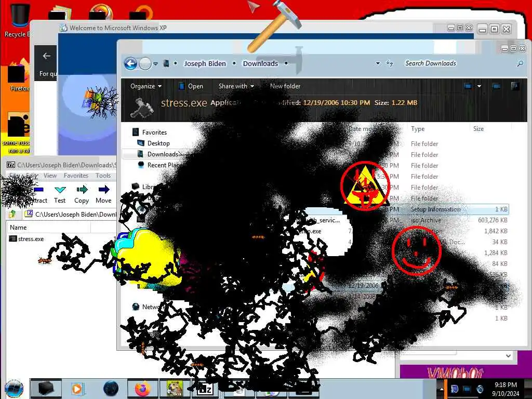Open Edit menu in 7-Zip window

pyautogui.click(x=32, y=176)
